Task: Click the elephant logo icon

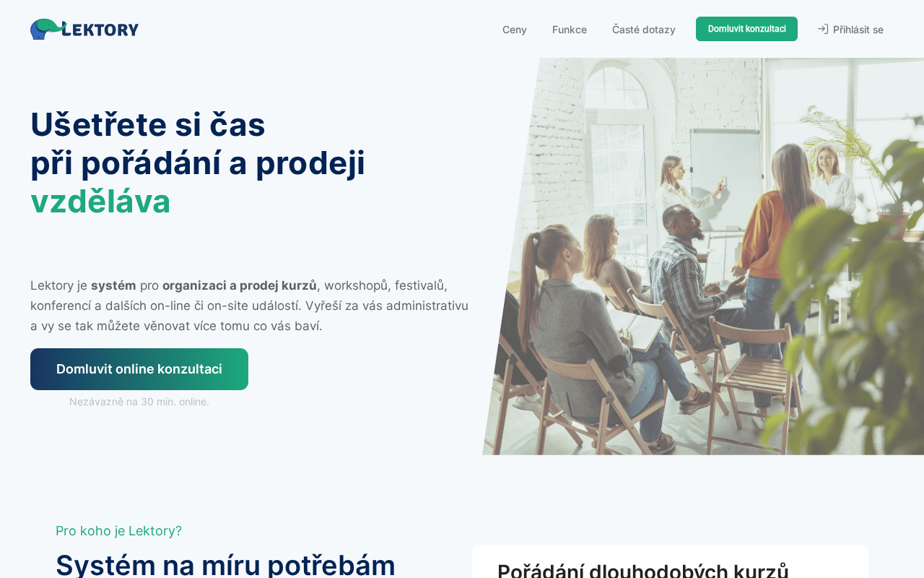Action: click(45, 29)
